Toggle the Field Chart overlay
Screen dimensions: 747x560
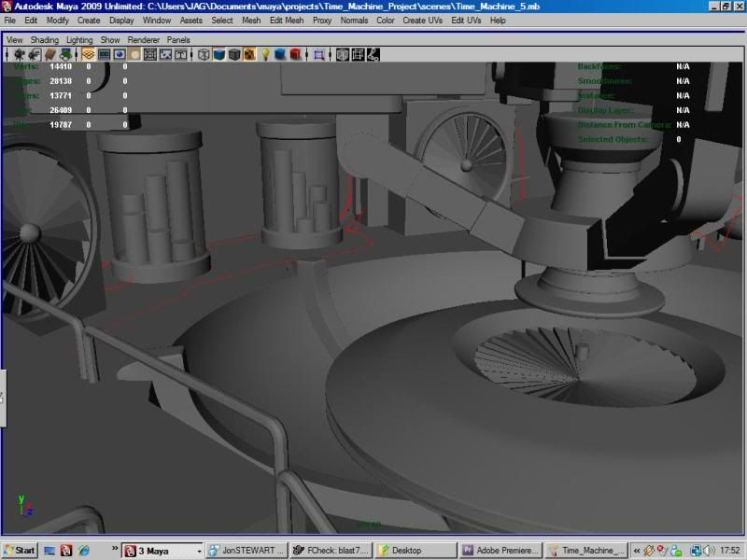coord(150,55)
